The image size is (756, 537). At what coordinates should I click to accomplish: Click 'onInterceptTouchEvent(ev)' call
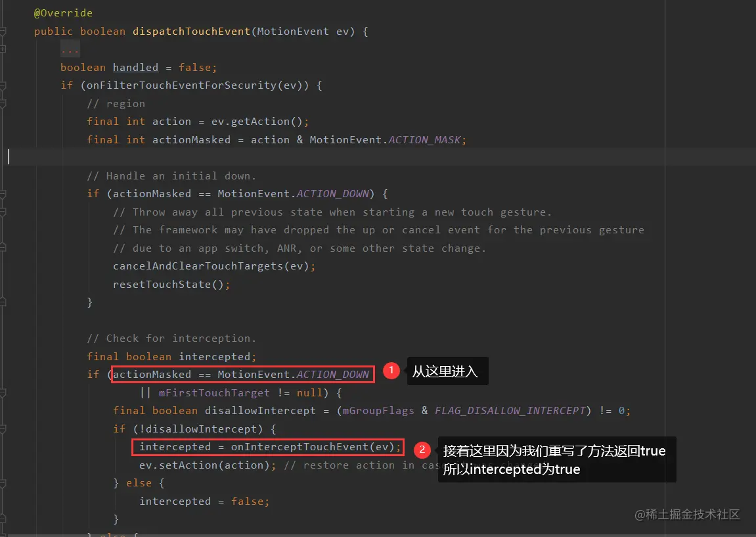[313, 447]
